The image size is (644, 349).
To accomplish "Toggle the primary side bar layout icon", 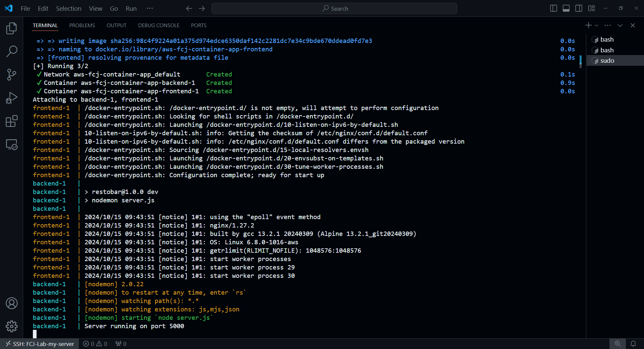I will (553, 8).
